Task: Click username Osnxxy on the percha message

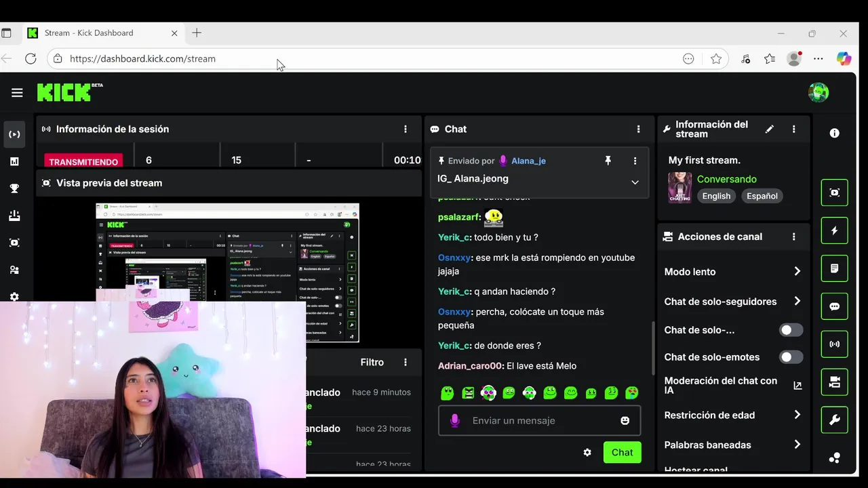Action: pyautogui.click(x=454, y=312)
